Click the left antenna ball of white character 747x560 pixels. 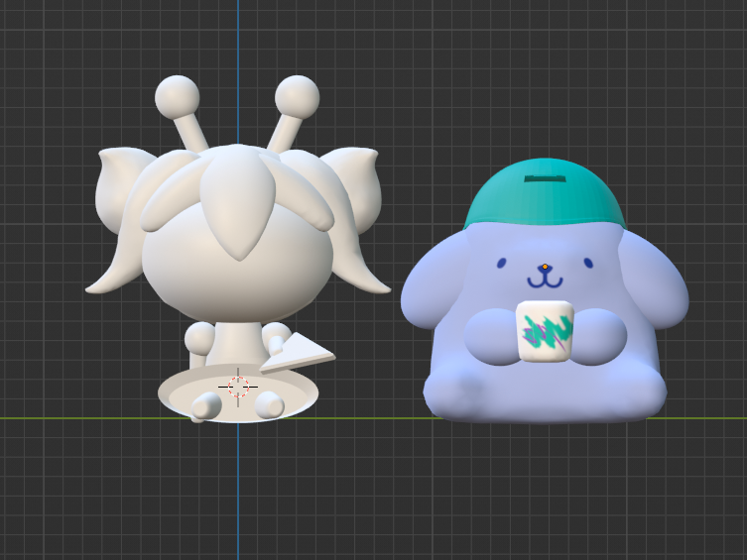pyautogui.click(x=178, y=97)
